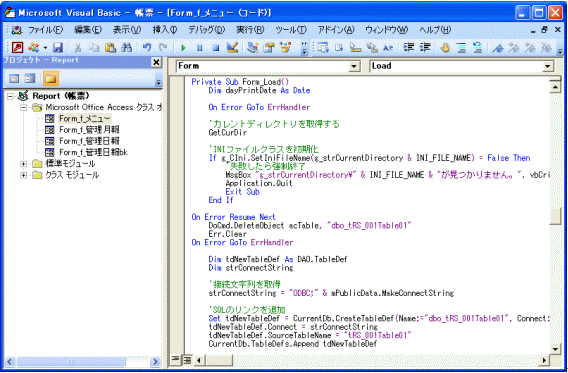Click the Cut scissors icon
568x373 pixels.
tap(78, 47)
